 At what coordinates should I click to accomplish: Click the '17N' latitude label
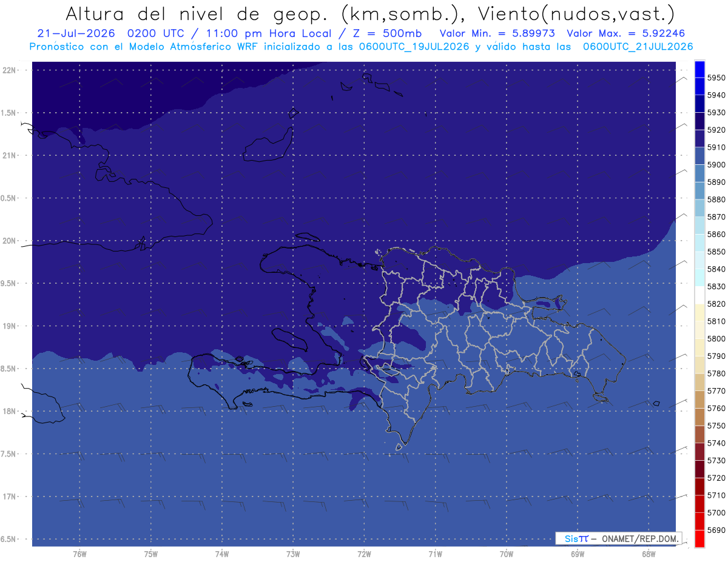[10, 497]
